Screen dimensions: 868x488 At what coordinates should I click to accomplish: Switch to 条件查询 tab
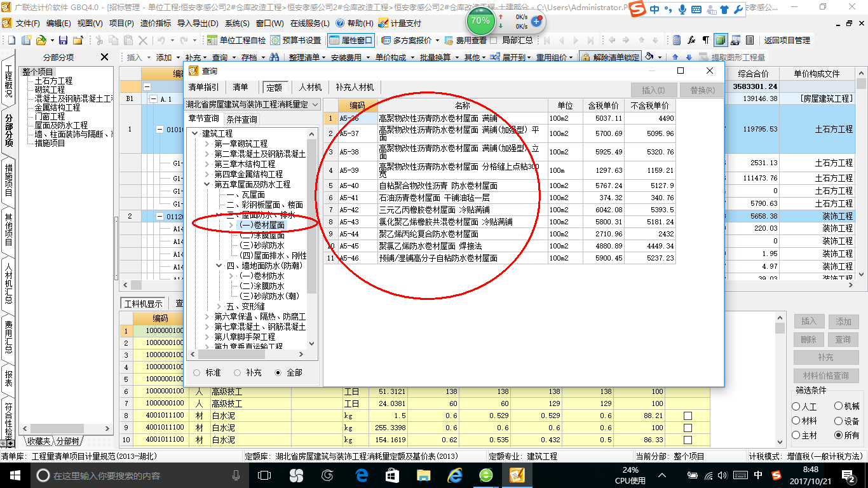tap(242, 119)
